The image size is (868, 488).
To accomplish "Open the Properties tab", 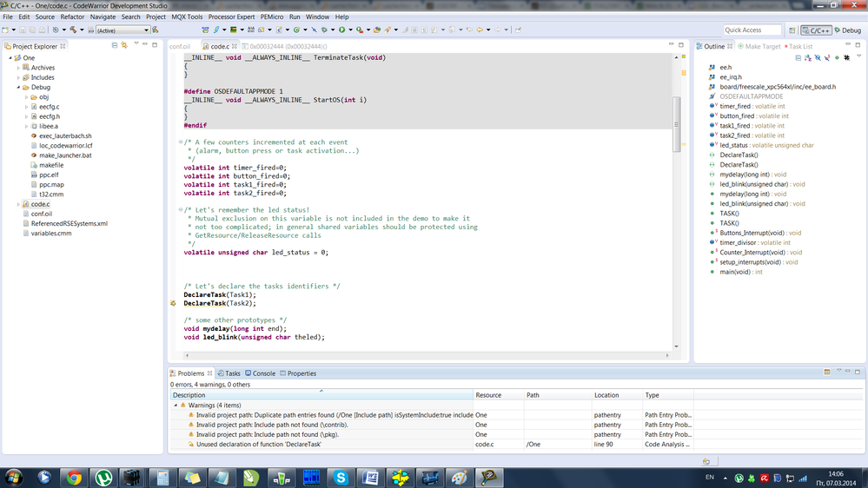I will (298, 373).
